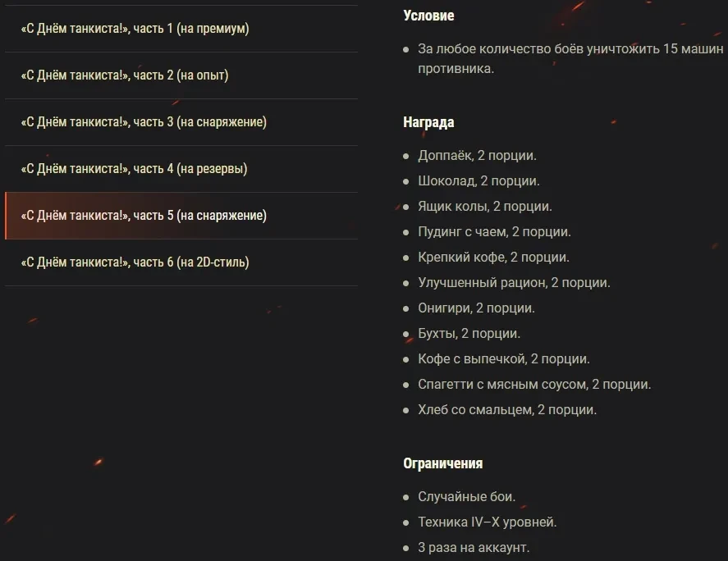The width and height of the screenshot is (728, 561).
Task: Select the Техника IV–X уровней restriction
Action: (x=488, y=522)
